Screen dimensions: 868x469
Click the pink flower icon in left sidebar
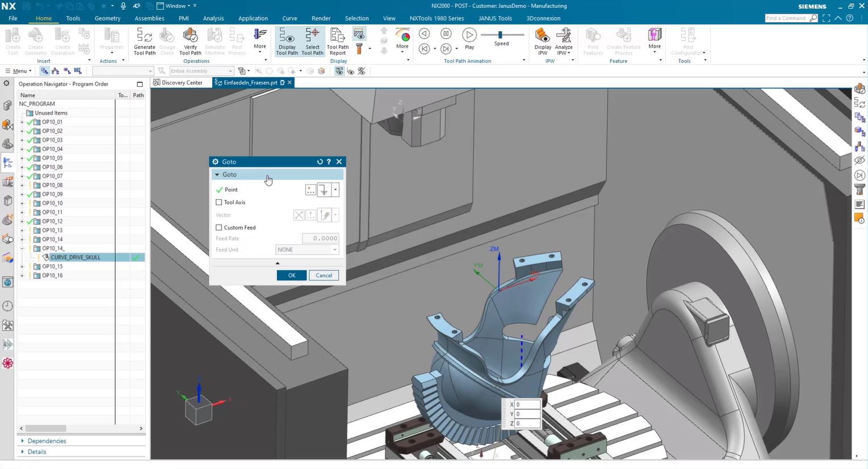(7, 364)
